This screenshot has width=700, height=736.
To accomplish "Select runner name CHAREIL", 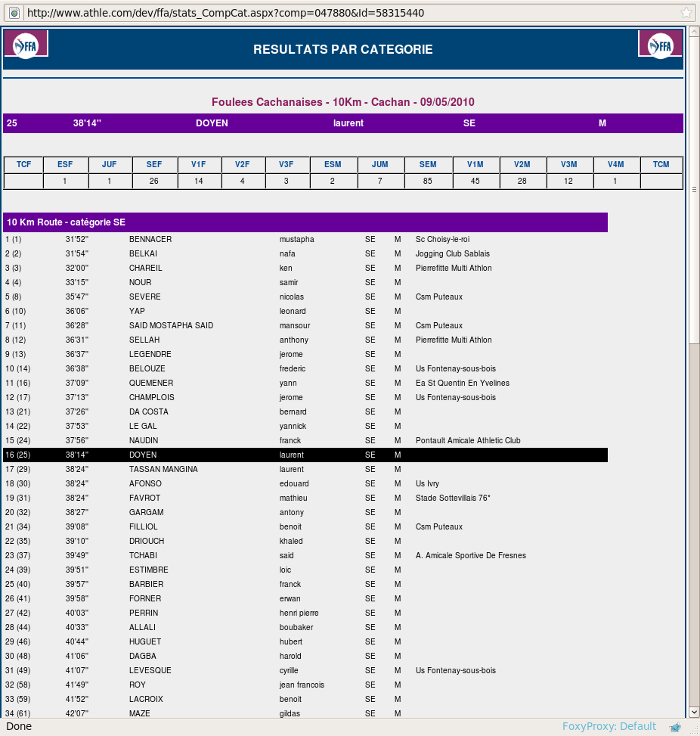I will click(x=146, y=268).
